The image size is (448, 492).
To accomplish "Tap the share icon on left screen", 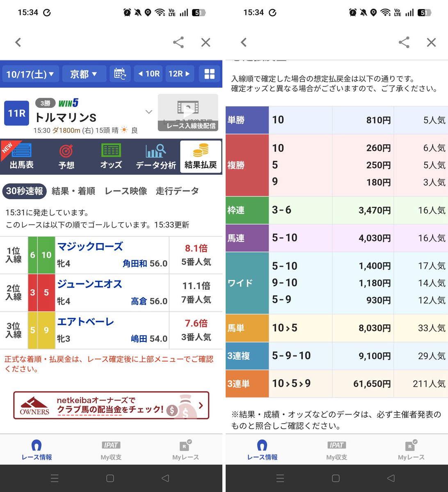I will (178, 42).
